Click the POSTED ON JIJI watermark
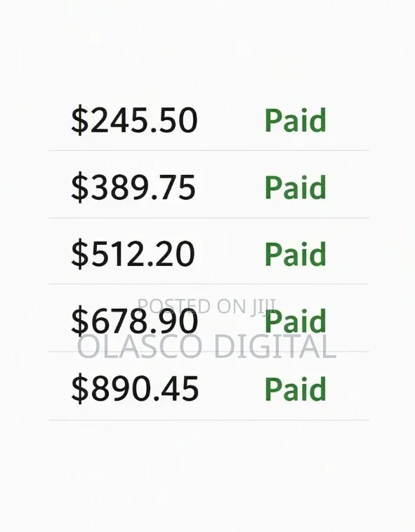Screen dimensions: 415x532 tap(207, 307)
